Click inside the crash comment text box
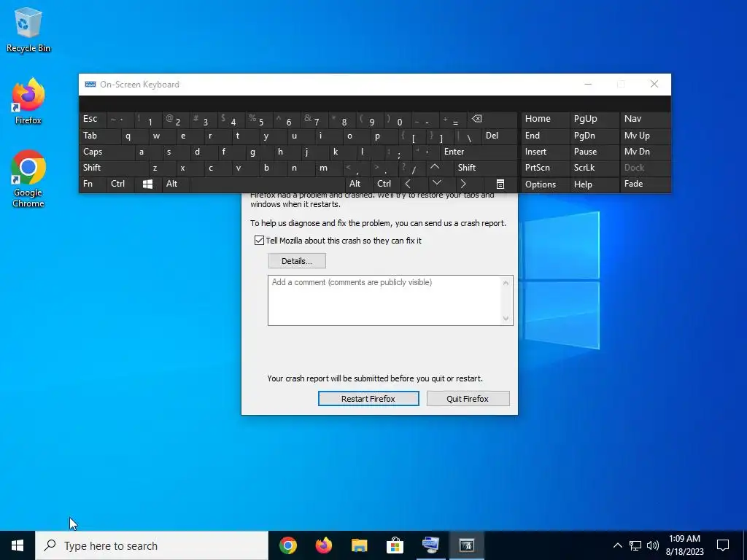The height and width of the screenshot is (560, 747). [x=384, y=300]
